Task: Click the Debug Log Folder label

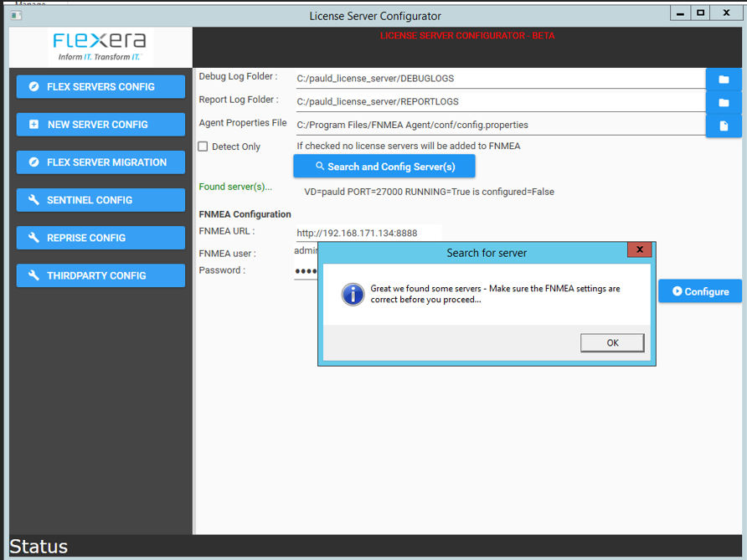Action: (x=238, y=76)
